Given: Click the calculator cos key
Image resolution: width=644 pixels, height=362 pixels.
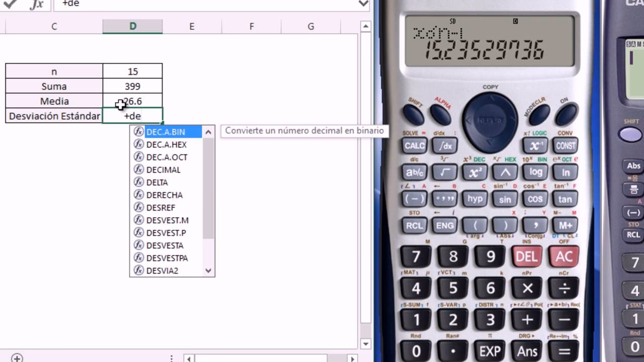Looking at the screenshot, I should point(535,199).
